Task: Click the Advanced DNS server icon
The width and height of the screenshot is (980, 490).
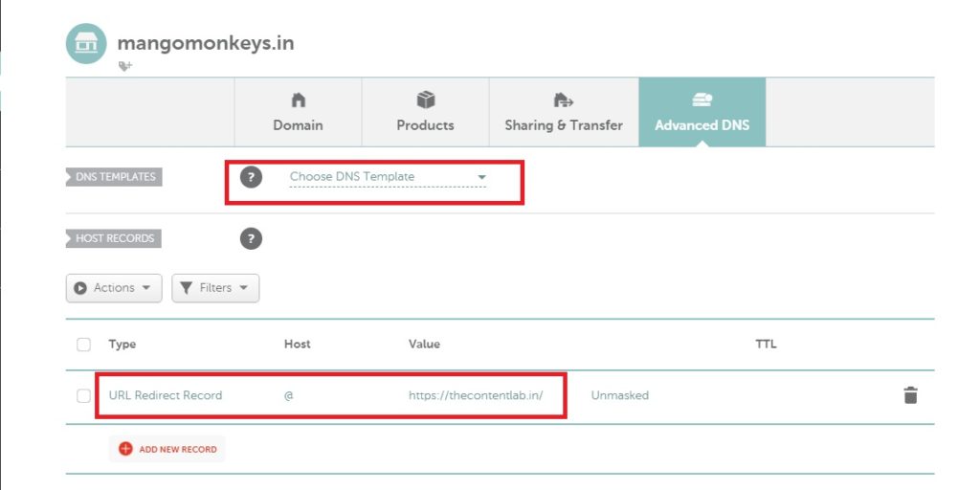Action: (x=702, y=100)
